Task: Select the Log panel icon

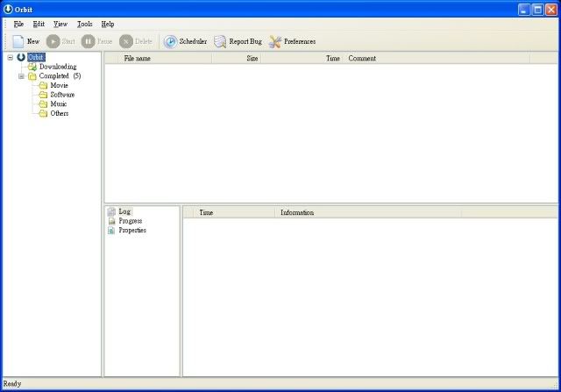Action: point(111,211)
